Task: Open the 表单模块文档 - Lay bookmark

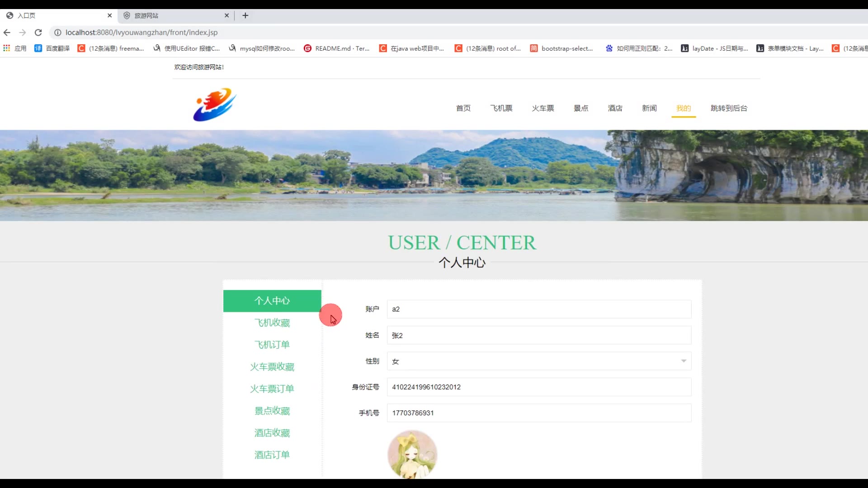Action: coord(790,48)
